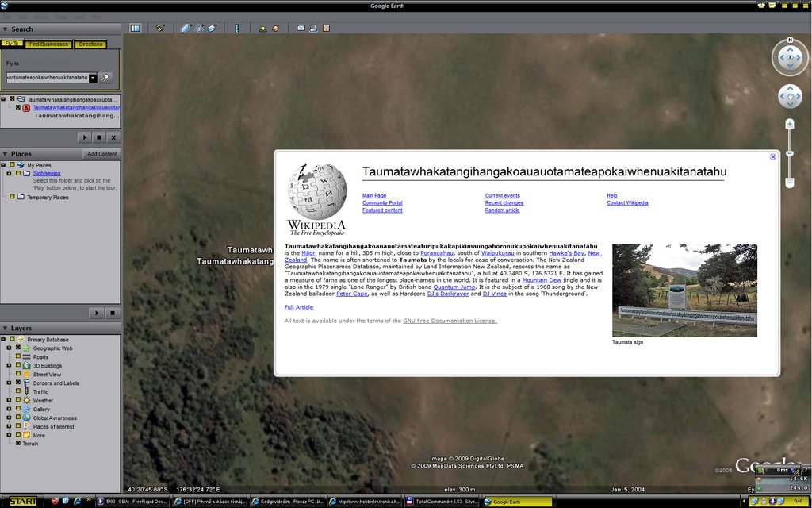Open the Ruler measurement tool

(237, 29)
